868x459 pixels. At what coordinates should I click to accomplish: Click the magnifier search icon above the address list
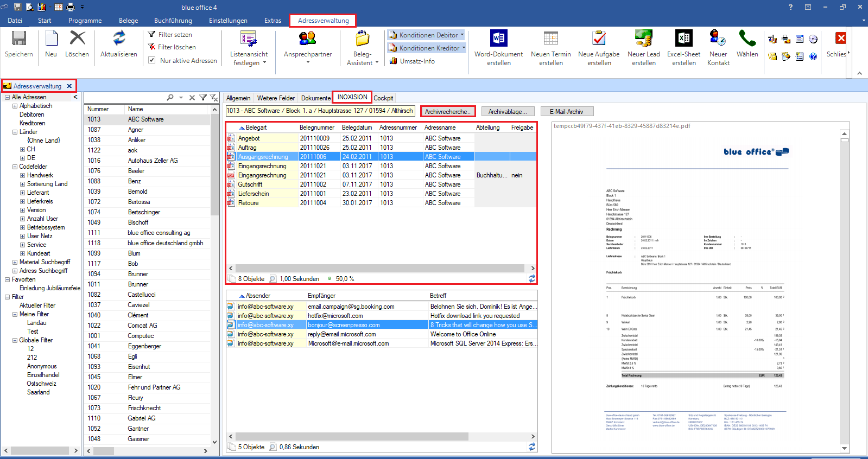[170, 98]
